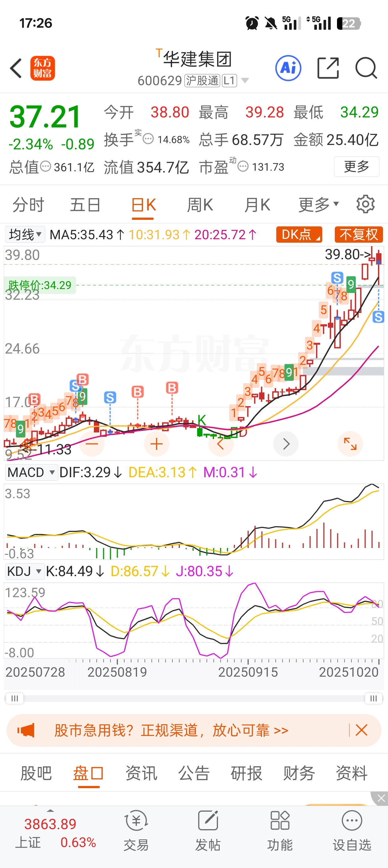Open the search magnifier icon
The width and height of the screenshot is (388, 868).
(x=366, y=68)
